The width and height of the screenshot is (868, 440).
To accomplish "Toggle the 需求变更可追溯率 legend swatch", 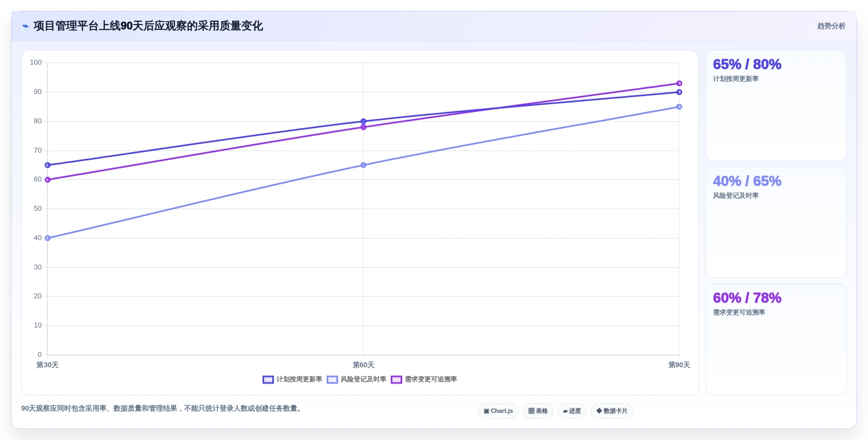I will (396, 380).
